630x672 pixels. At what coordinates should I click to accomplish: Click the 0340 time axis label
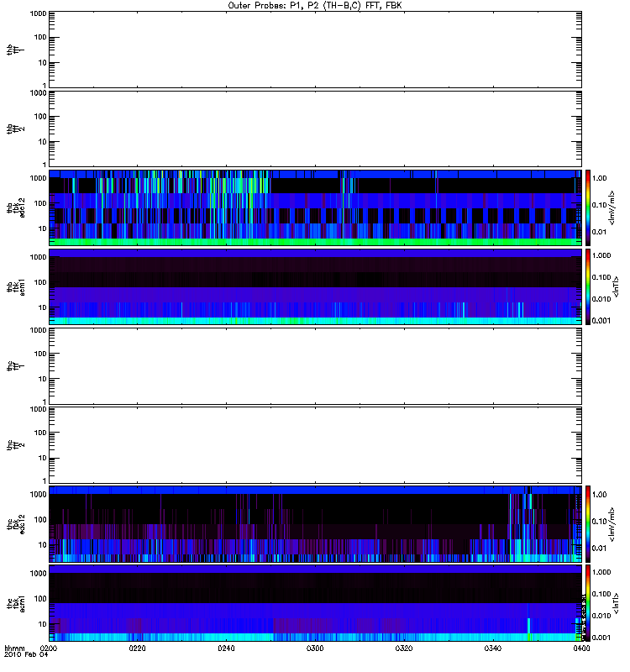coord(492,648)
